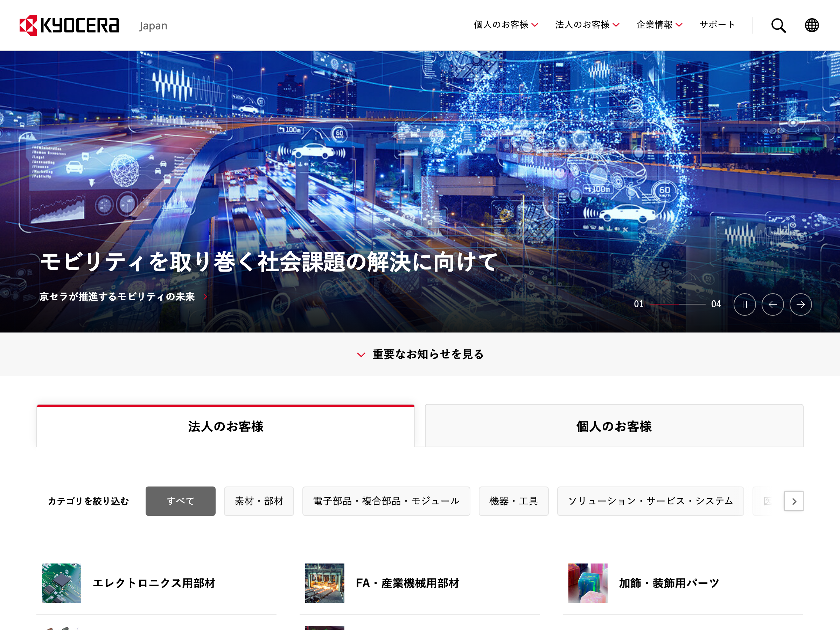Click the Japan region label
840x630 pixels.
tap(153, 26)
